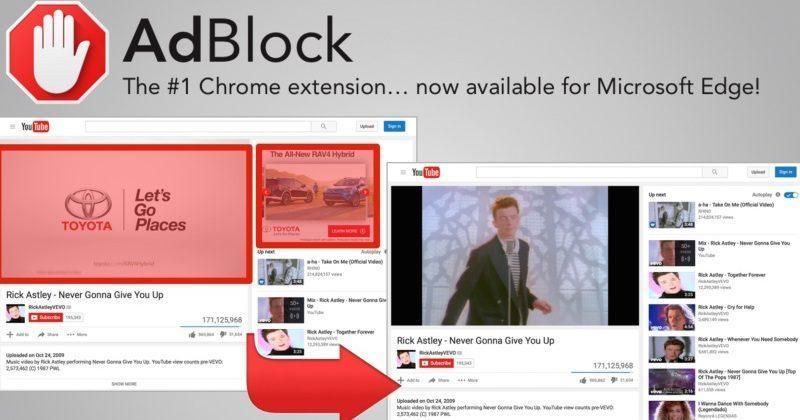Click RickAstleyVEVO channel avatar in right window
The image size is (800, 420).
point(405,357)
